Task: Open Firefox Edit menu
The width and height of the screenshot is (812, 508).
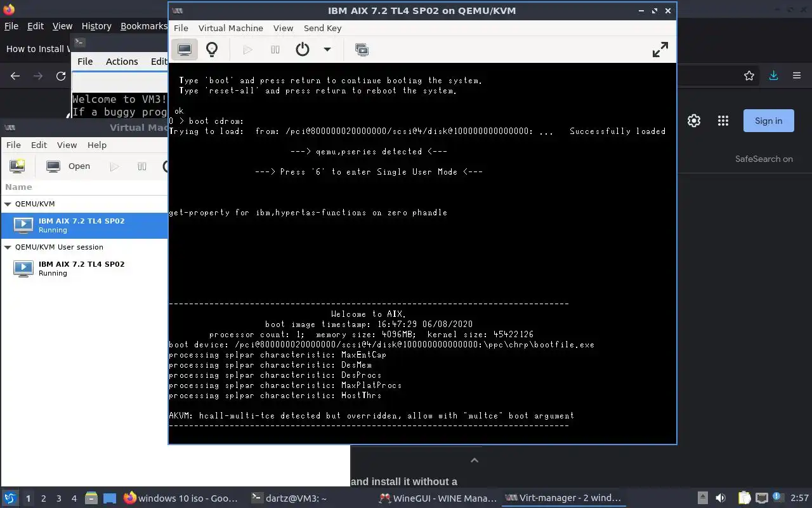Action: 36,26
